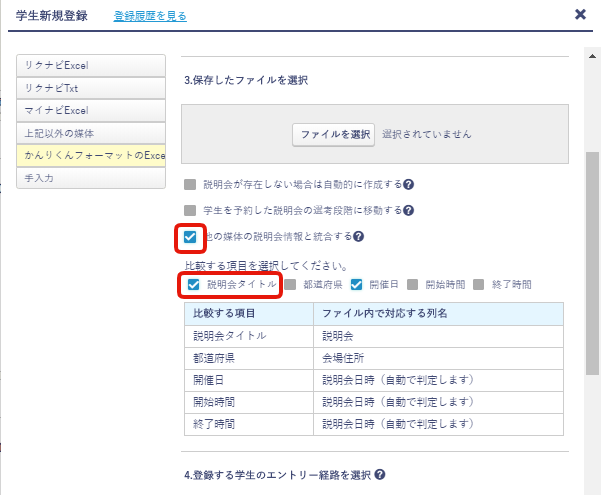Click help icon next to 4.登録する学生のエントリー経路を選択
601x495 pixels.
[x=380, y=474]
